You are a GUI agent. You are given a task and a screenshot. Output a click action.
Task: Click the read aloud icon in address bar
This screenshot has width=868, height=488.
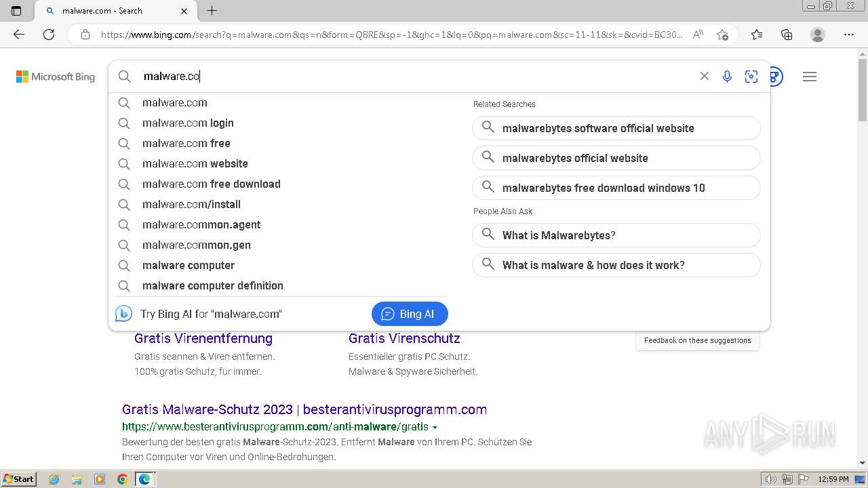point(698,35)
